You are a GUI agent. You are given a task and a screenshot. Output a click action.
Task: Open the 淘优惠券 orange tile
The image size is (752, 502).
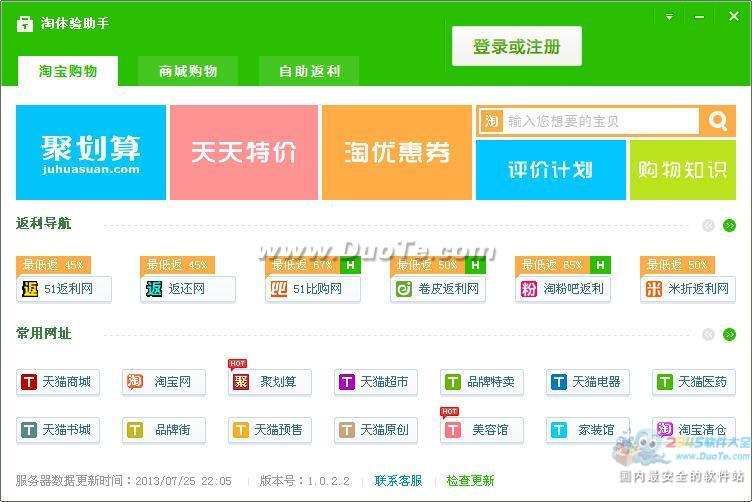click(x=397, y=152)
